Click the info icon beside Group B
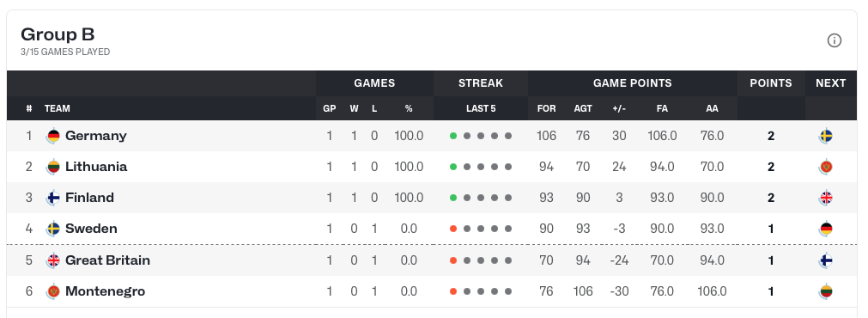This screenshot has height=318, width=868. (835, 40)
